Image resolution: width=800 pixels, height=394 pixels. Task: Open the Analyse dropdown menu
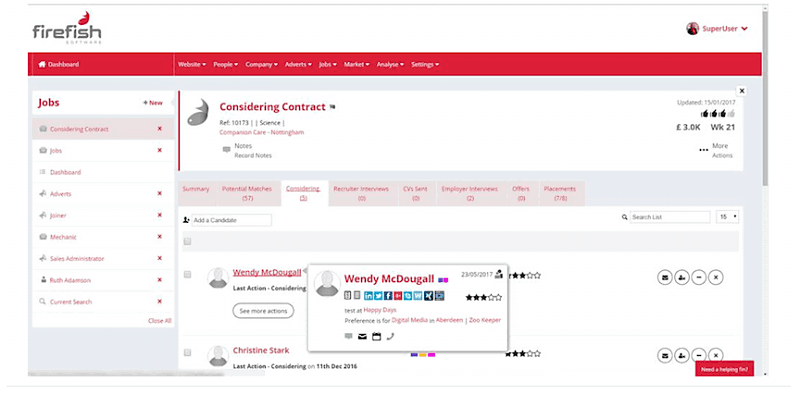click(390, 65)
